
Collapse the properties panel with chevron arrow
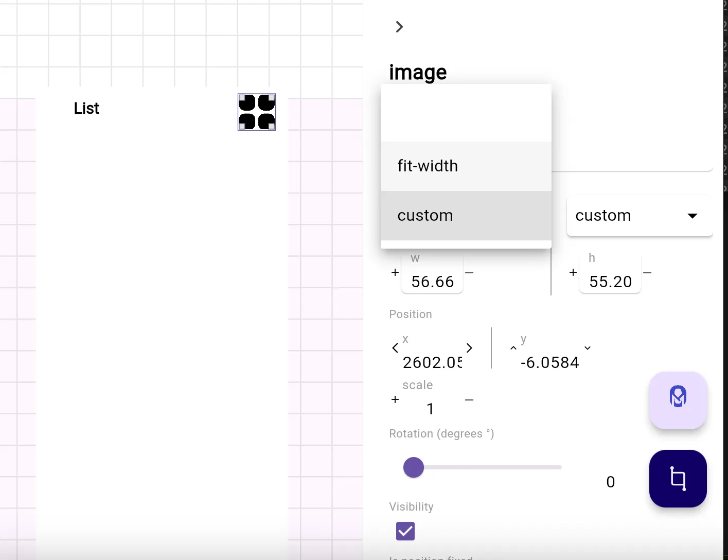399,27
